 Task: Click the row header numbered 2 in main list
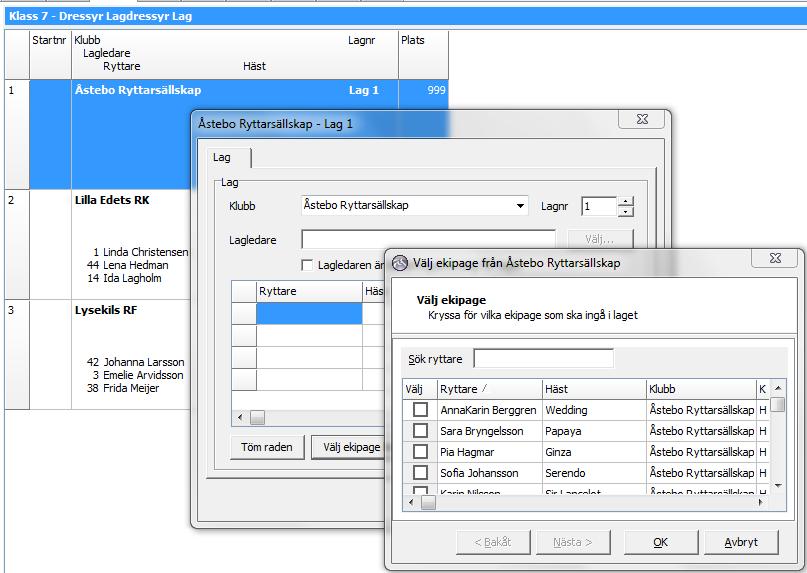click(17, 244)
